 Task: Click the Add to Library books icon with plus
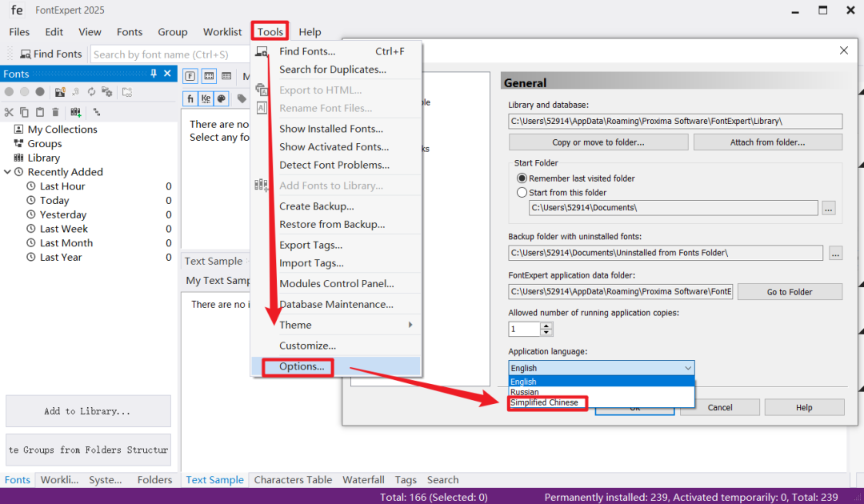pos(75,112)
